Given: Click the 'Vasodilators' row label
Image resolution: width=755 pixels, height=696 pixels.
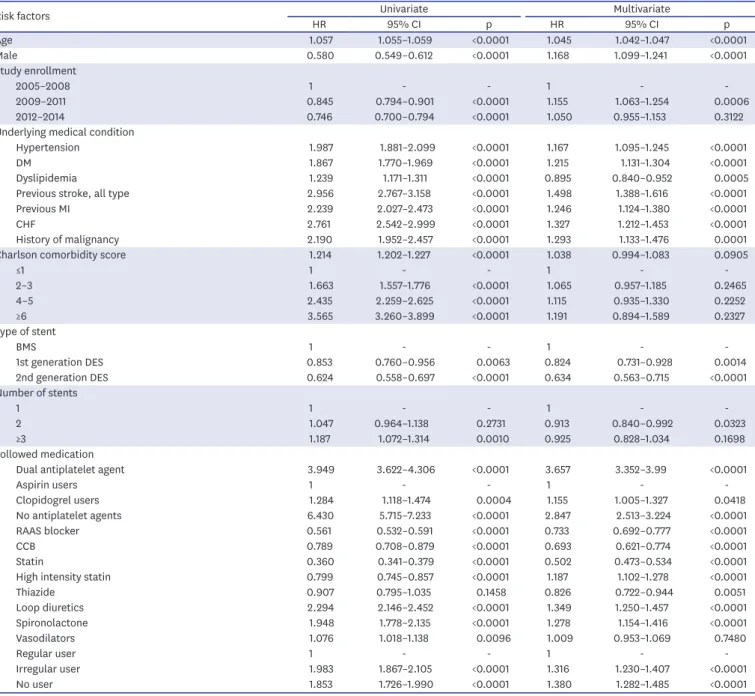Looking at the screenshot, I should (45, 638).
